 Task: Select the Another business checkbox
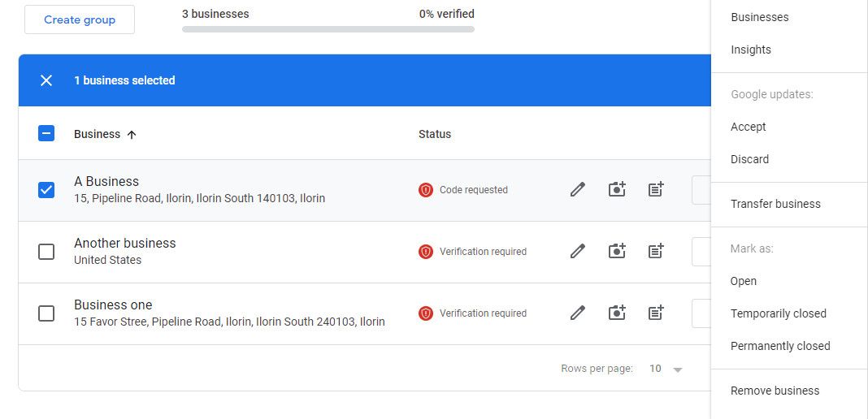click(x=46, y=252)
